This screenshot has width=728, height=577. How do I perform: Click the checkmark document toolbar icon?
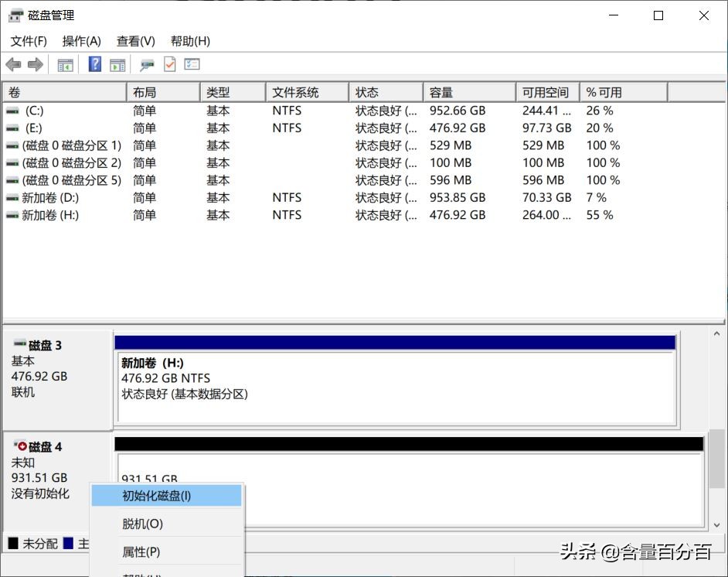point(169,64)
